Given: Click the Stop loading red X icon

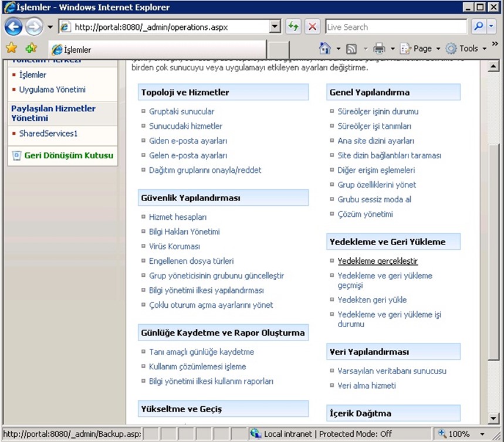Looking at the screenshot, I should click(312, 27).
